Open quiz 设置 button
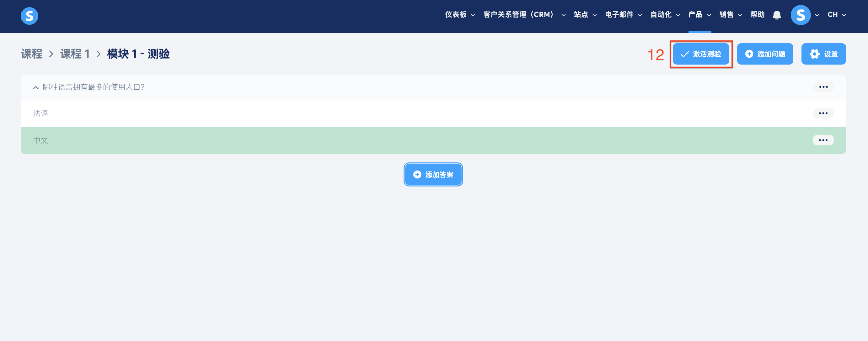This screenshot has width=868, height=341. pos(823,54)
